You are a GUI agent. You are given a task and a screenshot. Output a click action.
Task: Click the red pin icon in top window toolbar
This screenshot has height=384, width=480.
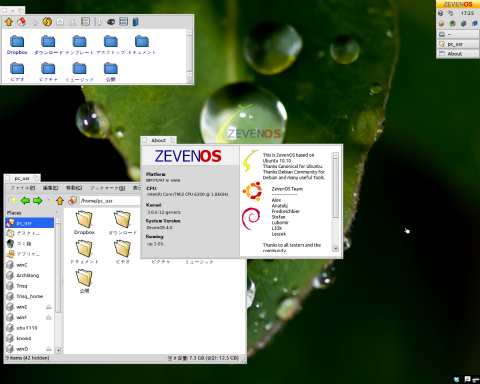coord(22,22)
